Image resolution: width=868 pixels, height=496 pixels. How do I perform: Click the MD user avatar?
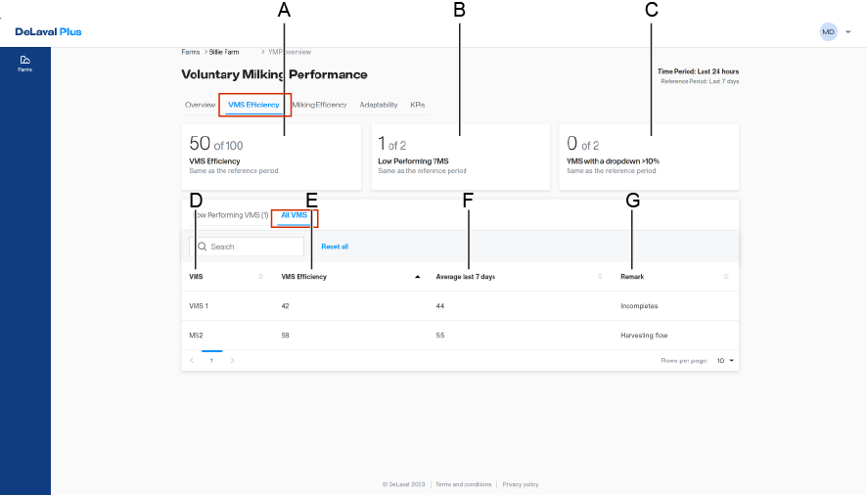tap(828, 32)
